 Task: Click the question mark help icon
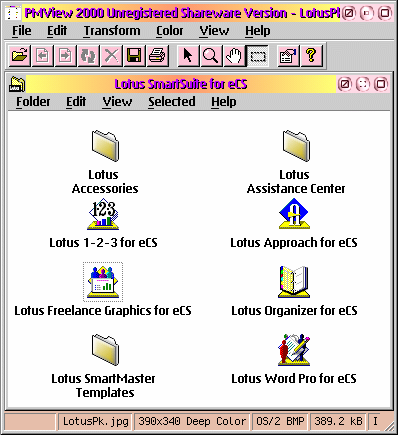311,55
